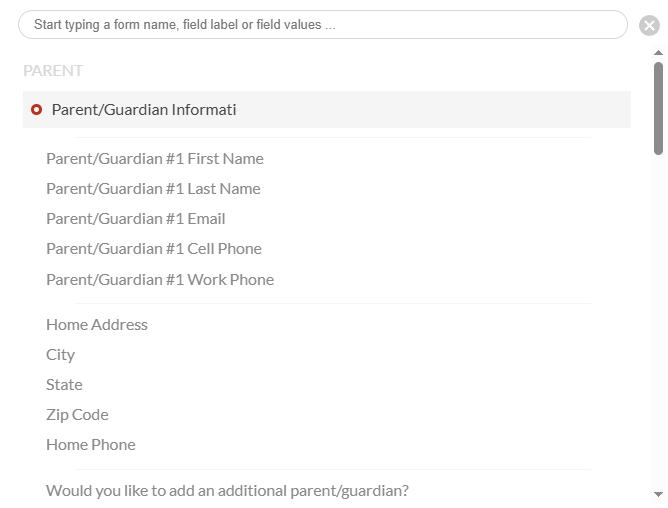The image size is (668, 508).
Task: Open the Parent/Guardian Informati form row
Action: [327, 110]
